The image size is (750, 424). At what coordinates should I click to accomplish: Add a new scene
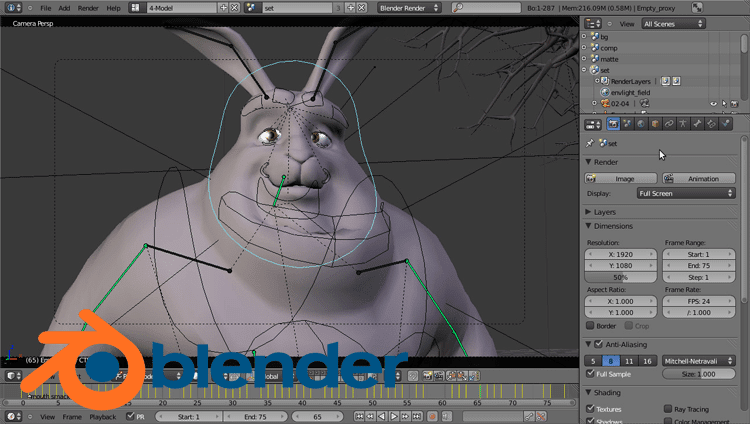351,8
